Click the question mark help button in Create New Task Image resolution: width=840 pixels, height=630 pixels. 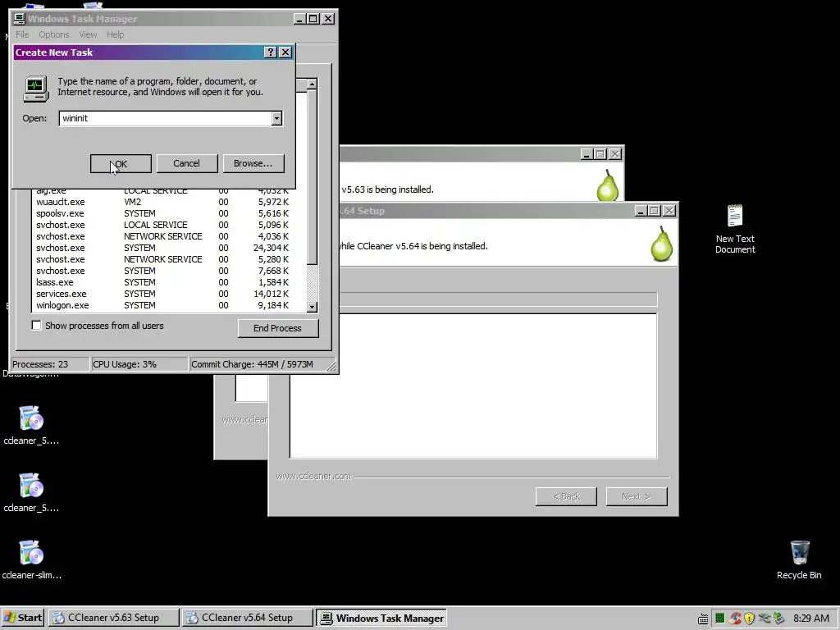coord(271,52)
